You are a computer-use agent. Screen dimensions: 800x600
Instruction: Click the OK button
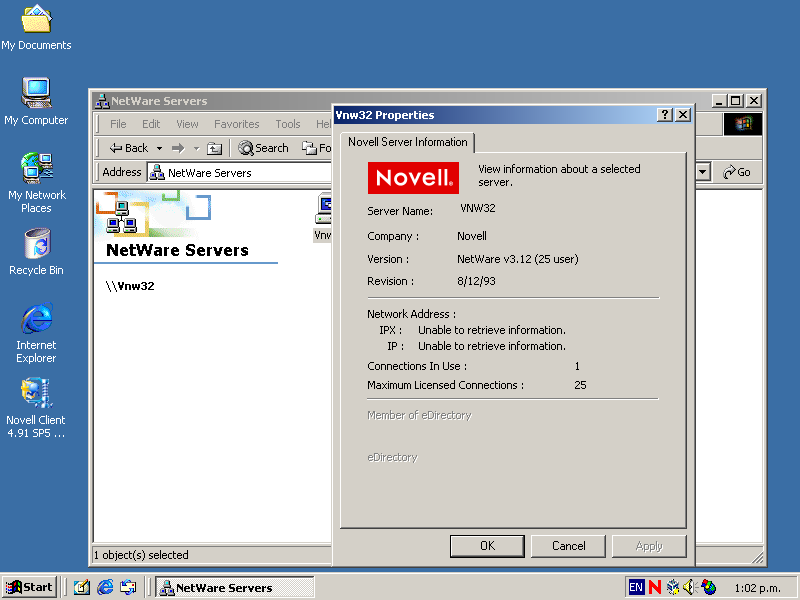tap(487, 546)
